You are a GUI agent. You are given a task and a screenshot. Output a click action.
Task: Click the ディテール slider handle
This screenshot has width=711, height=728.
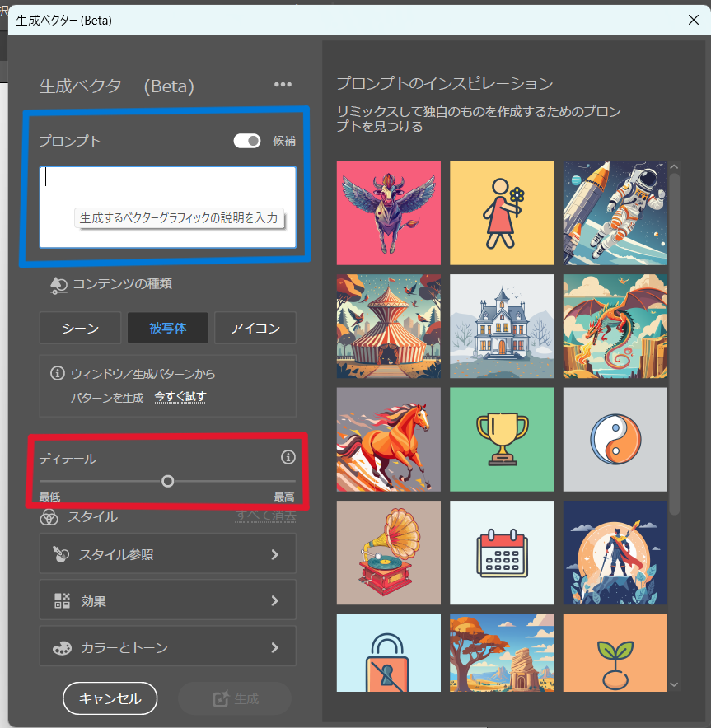(168, 481)
